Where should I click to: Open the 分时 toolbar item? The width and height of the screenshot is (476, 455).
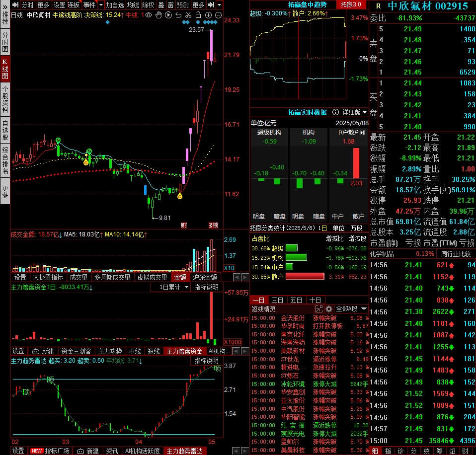pos(28,5)
